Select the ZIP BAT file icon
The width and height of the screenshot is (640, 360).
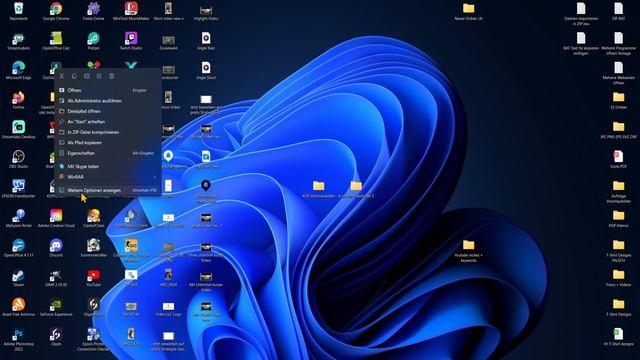tap(618, 11)
